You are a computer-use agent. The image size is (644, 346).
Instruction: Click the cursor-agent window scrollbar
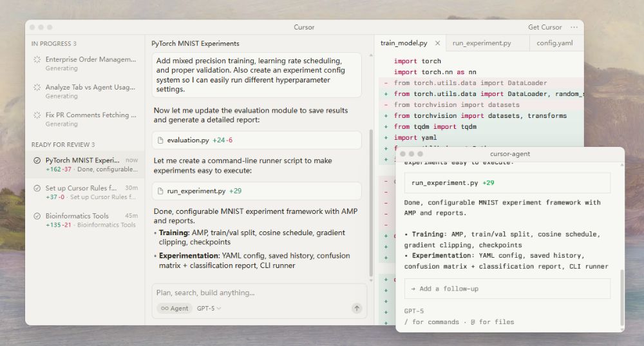[x=621, y=296]
